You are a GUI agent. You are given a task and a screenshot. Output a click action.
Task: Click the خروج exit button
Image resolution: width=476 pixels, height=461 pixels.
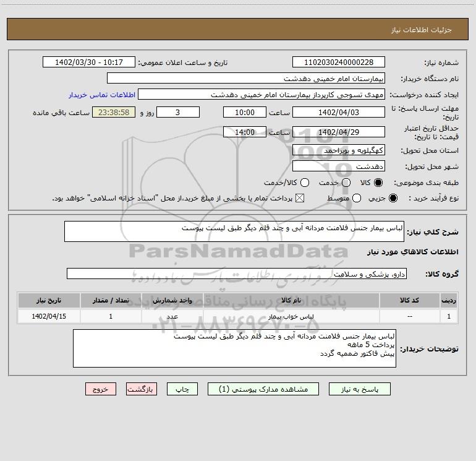[101, 389]
